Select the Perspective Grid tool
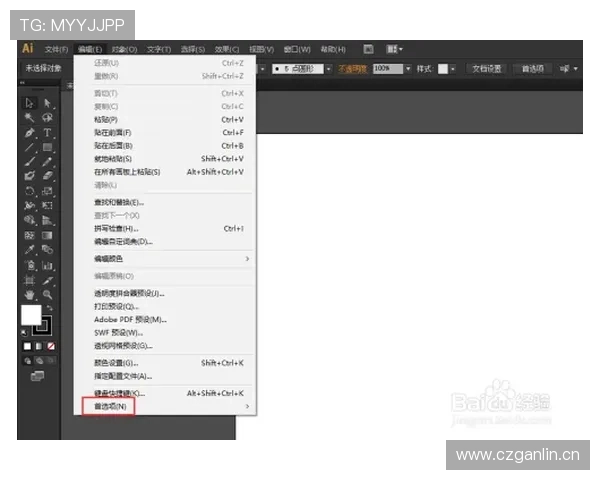Image resolution: width=600 pixels, height=480 pixels. click(47, 220)
